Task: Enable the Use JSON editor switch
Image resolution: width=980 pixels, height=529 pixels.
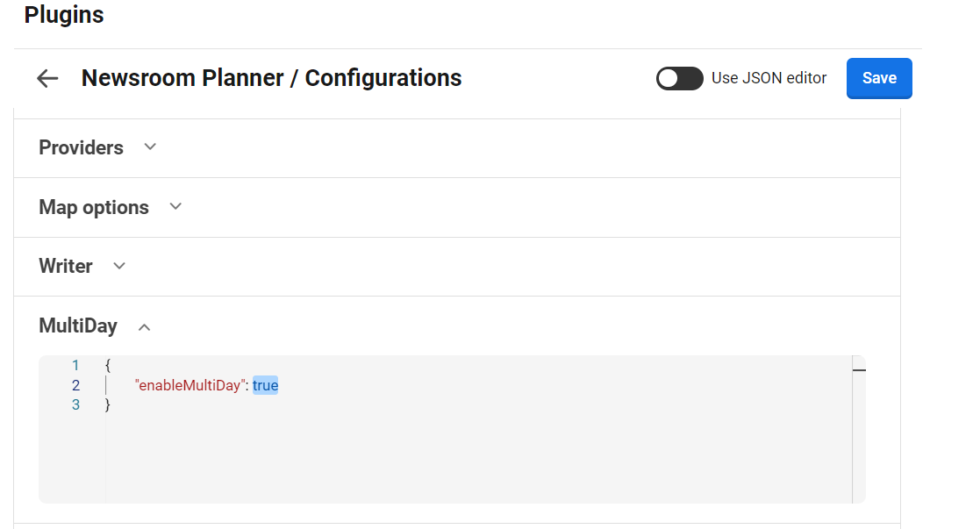Action: [680, 78]
